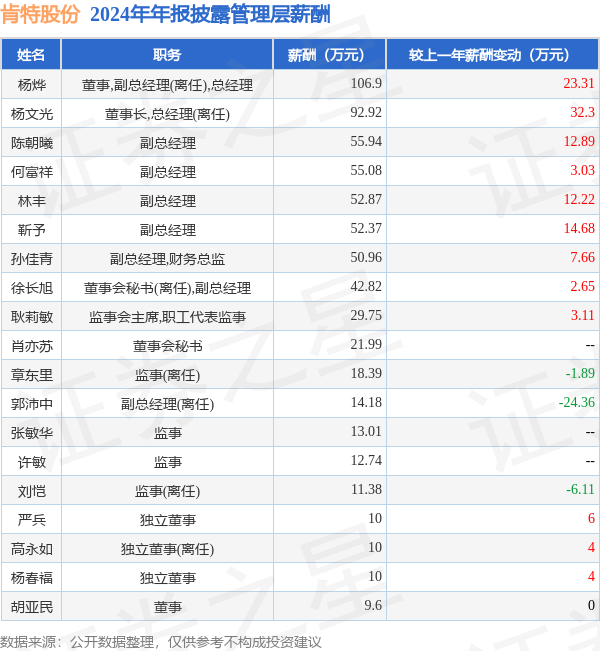Select the name 林丰
This screenshot has height=651, width=600.
click(32, 201)
